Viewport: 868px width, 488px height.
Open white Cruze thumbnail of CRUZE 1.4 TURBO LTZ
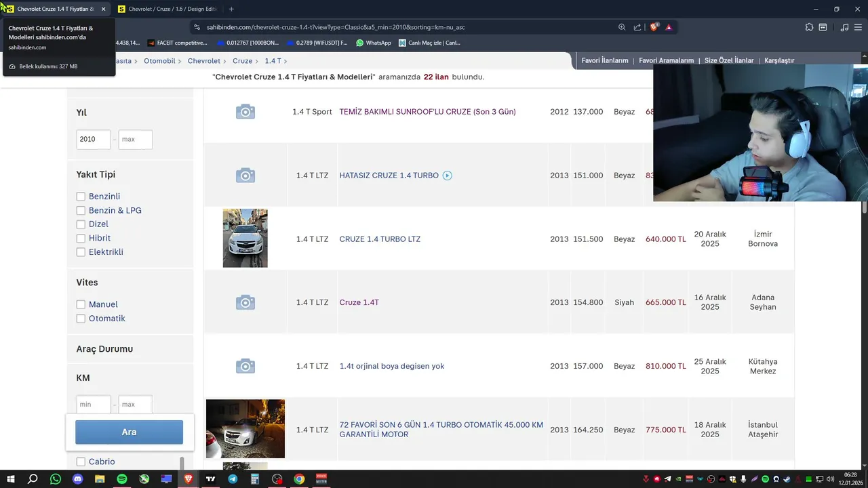245,238
